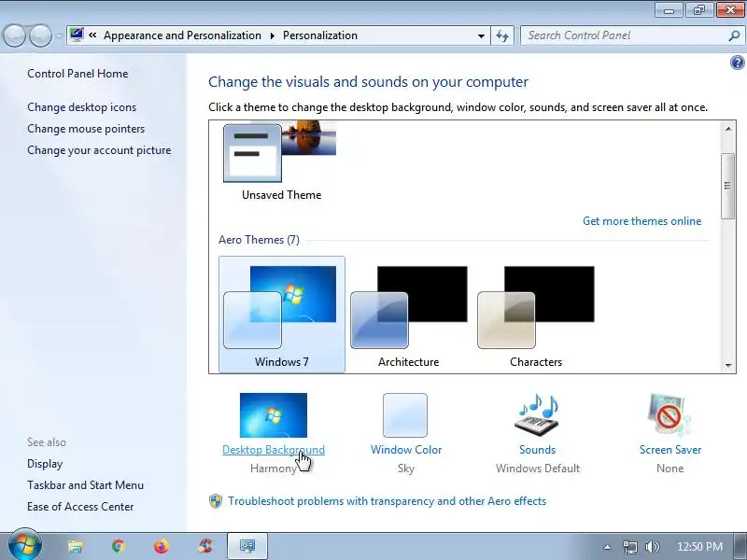
Task: Open Windows Explorer from the taskbar
Action: click(76, 546)
